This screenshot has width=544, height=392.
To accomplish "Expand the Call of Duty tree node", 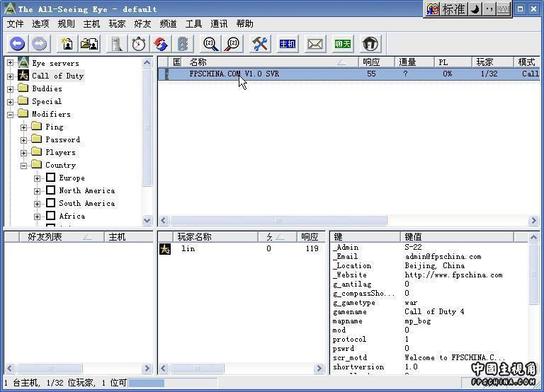I will (11, 76).
